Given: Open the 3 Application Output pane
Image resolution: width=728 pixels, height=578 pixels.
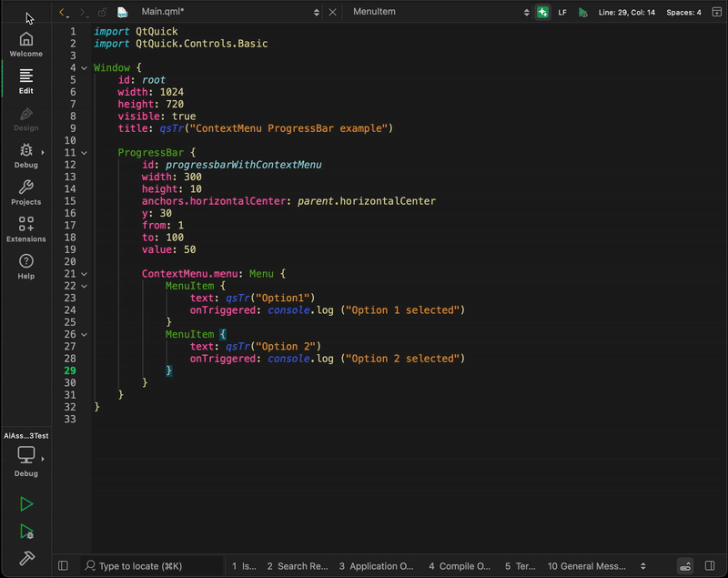Looking at the screenshot, I should click(377, 565).
